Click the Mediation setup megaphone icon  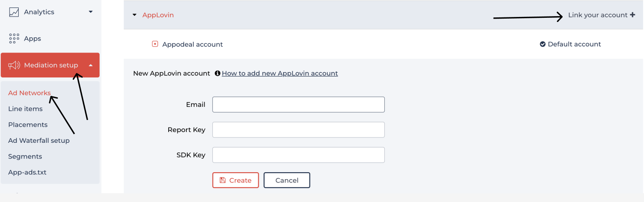pos(14,65)
